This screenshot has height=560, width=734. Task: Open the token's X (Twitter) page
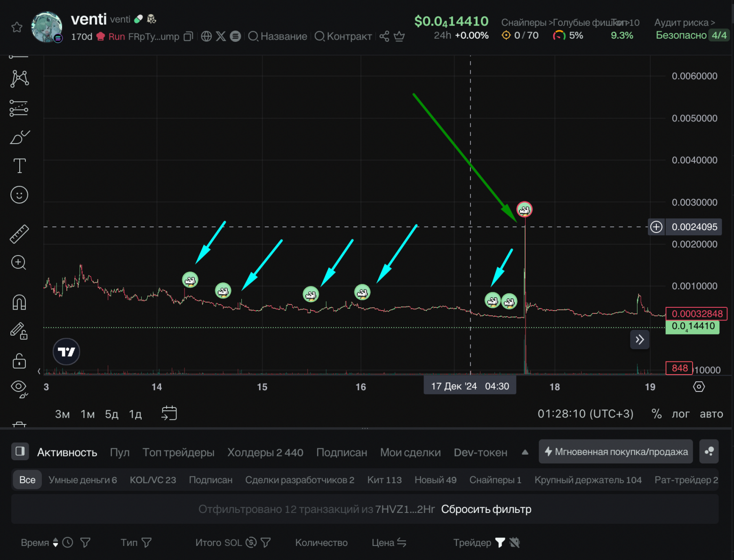click(x=221, y=36)
